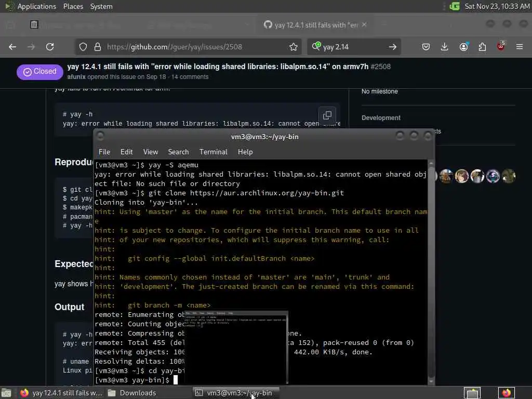Click terminal line 'Cloning into 'yay-bin'...'
Viewport: 532px width, 399px height.
click(146, 203)
